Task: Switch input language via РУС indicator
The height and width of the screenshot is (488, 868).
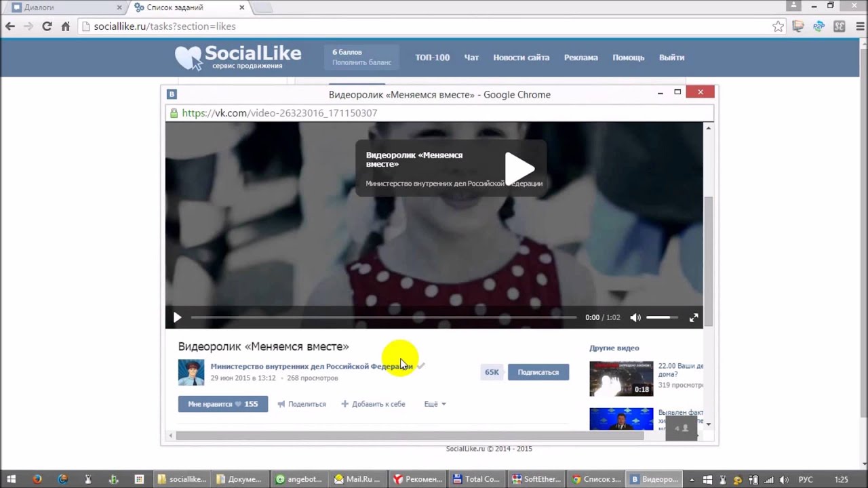Action: pos(806,479)
